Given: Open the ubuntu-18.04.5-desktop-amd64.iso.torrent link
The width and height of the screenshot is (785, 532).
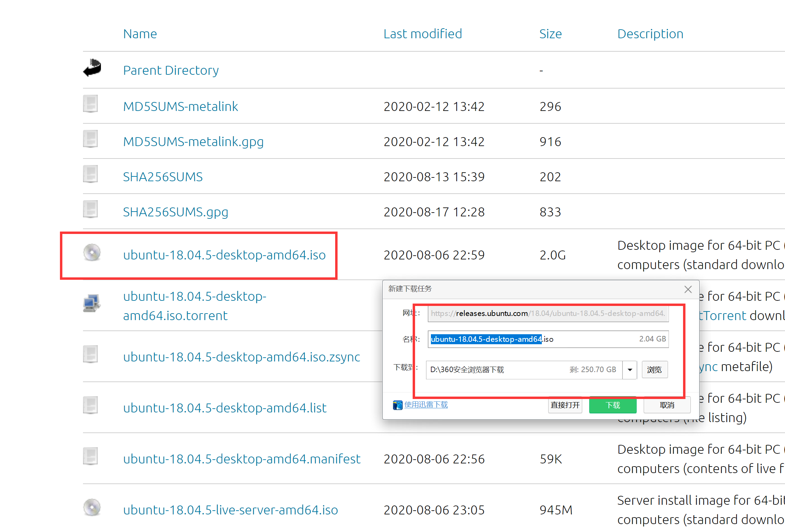Looking at the screenshot, I should point(194,305).
